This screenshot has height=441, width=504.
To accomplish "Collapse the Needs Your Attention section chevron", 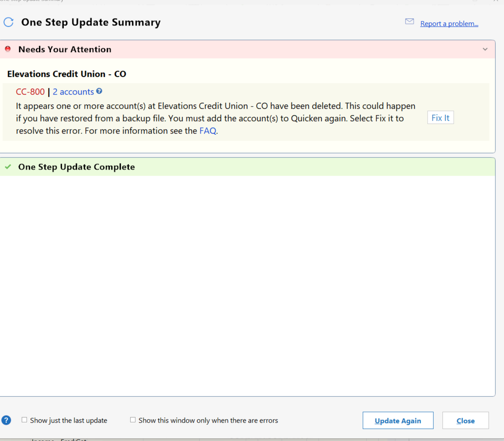I will (x=485, y=49).
